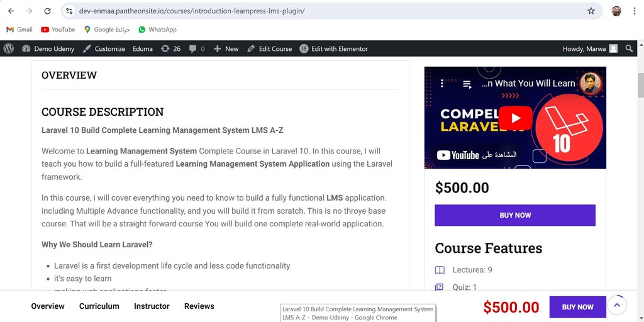Bookmark this page with the star icon
This screenshot has height=322, width=644.
point(591,11)
